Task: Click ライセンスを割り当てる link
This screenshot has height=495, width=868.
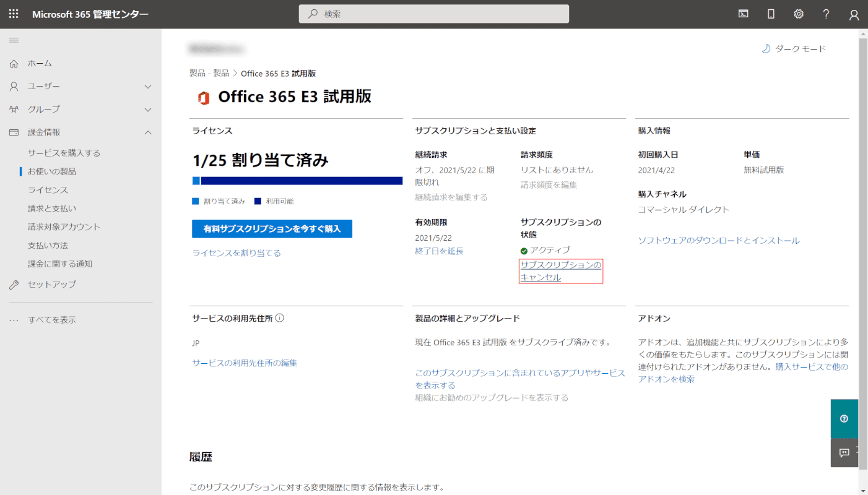Action: point(237,253)
